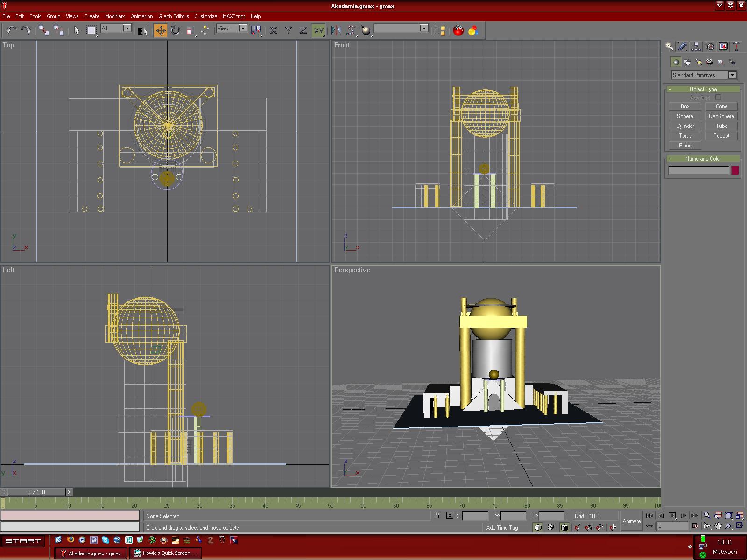Click the Undo arrow in the toolbar

click(11, 30)
